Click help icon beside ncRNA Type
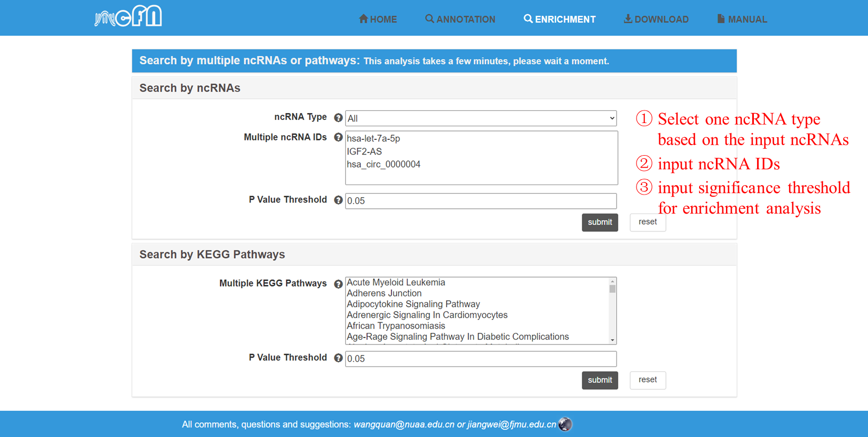This screenshot has width=868, height=437. click(338, 118)
